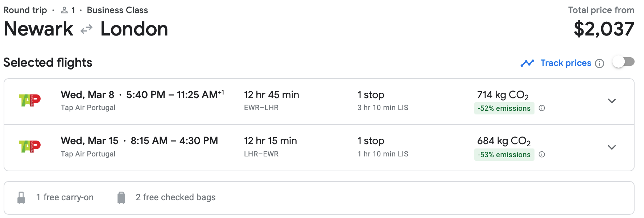Click the round-trip arrows between Newark and London
Image resolution: width=644 pixels, height=218 pixels.
86,29
